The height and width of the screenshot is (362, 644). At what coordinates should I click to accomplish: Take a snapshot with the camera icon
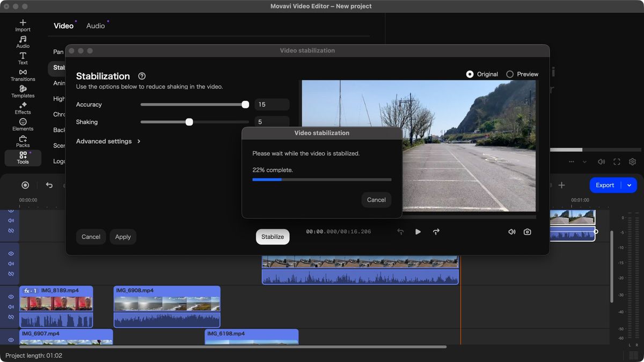tap(528, 232)
